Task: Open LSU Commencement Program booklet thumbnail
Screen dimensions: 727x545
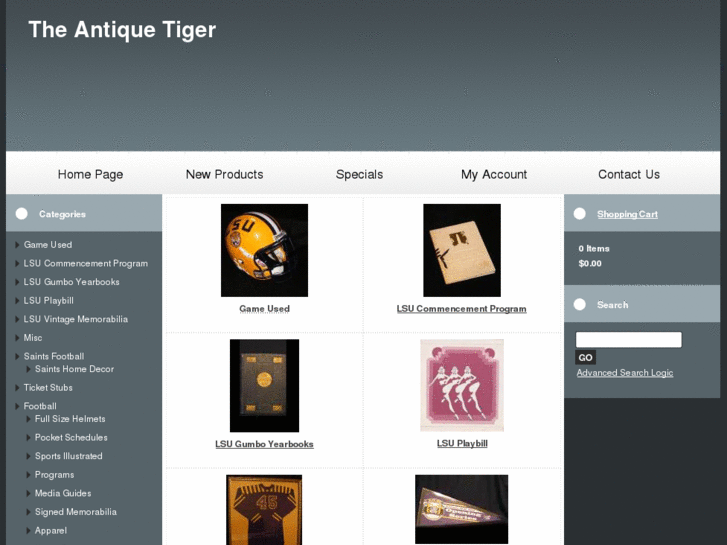Action: click(x=462, y=250)
